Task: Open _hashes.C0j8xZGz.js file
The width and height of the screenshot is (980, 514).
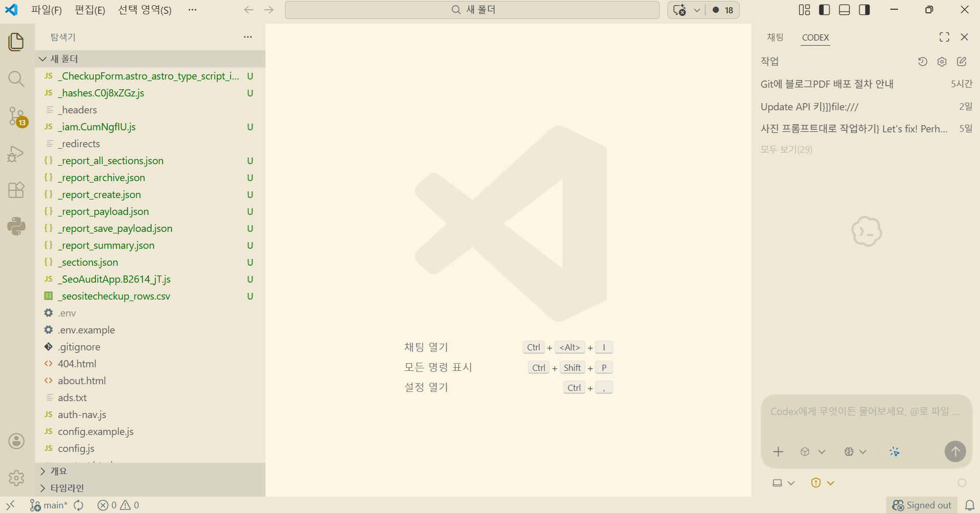Action: tap(150, 93)
